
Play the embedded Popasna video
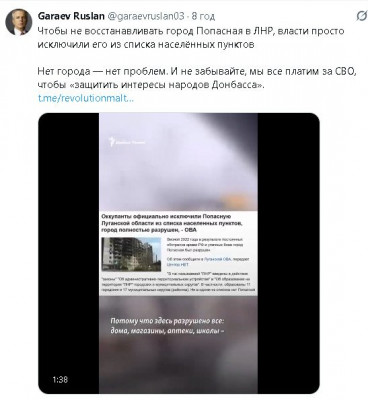point(179,253)
